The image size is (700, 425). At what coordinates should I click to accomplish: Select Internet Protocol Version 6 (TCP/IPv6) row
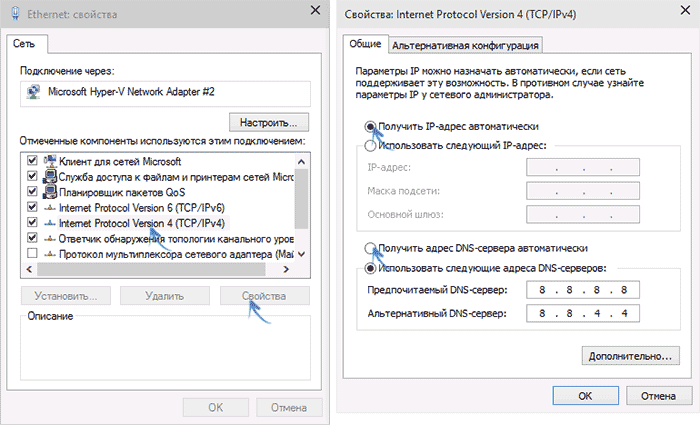(x=142, y=208)
